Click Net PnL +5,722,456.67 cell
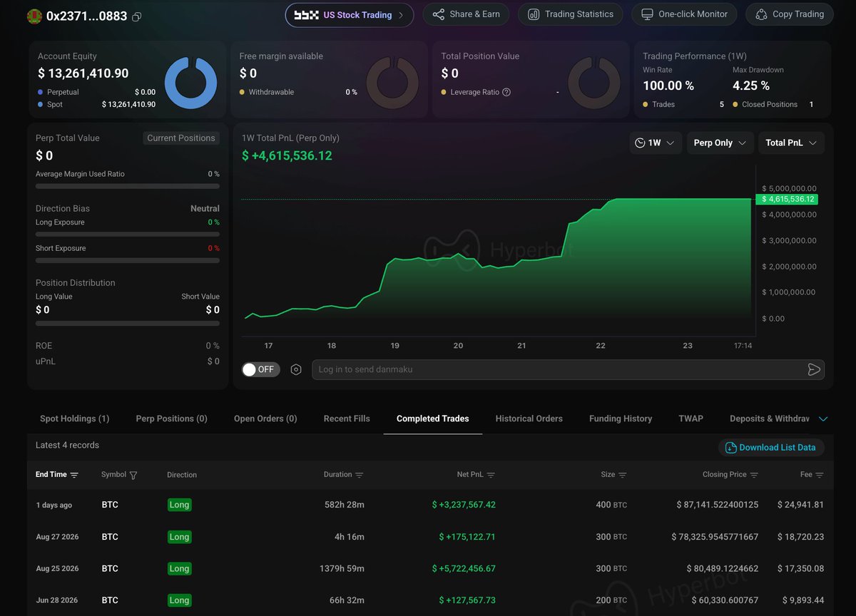Screen dimensions: 856x616 tap(464, 569)
